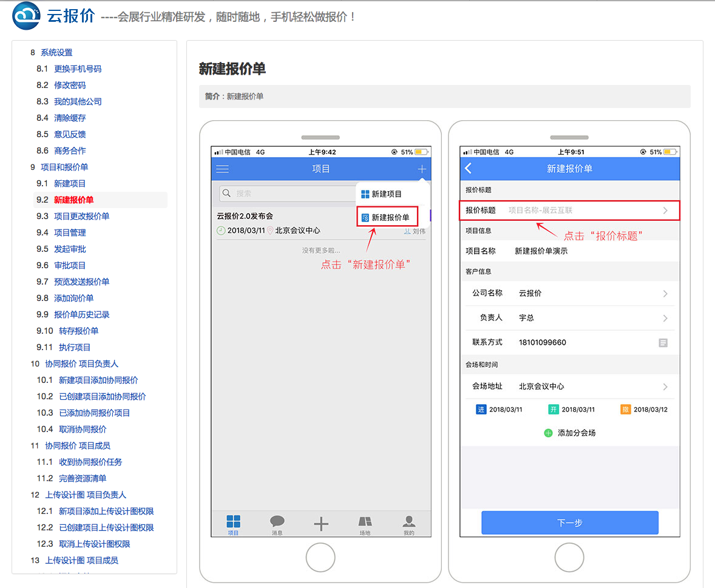The height and width of the screenshot is (588, 715).
Task: Tap the plus icon in 项目 header
Action: pos(422,169)
